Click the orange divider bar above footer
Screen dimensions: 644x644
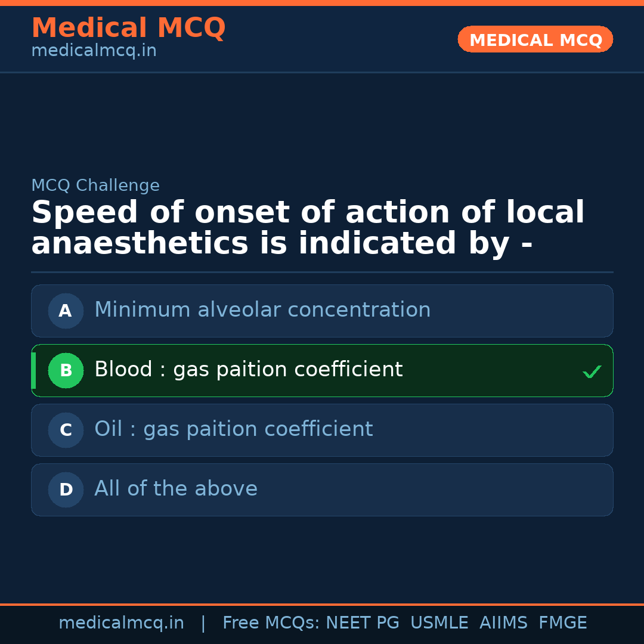tap(322, 603)
